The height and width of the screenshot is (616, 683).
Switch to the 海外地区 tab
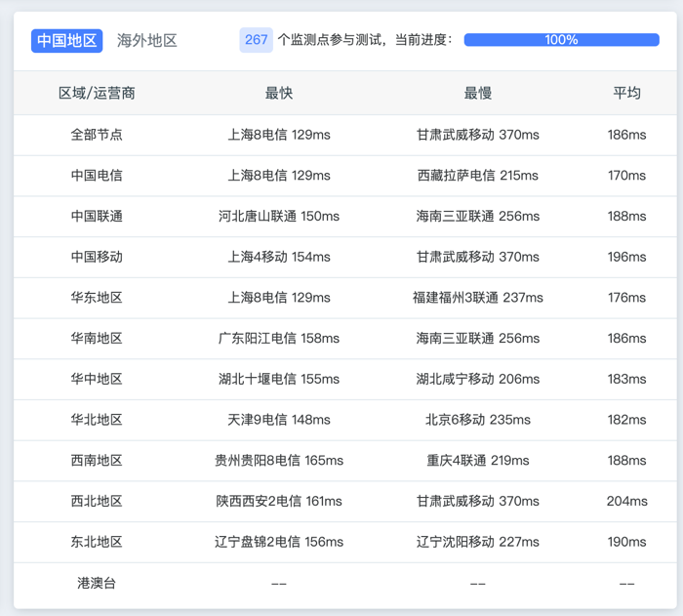[x=146, y=41]
